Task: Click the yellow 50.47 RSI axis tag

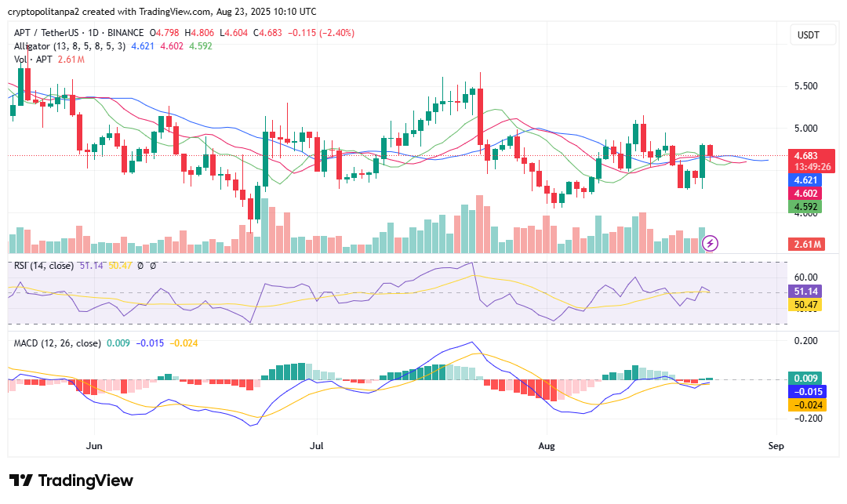Action: pyautogui.click(x=805, y=305)
